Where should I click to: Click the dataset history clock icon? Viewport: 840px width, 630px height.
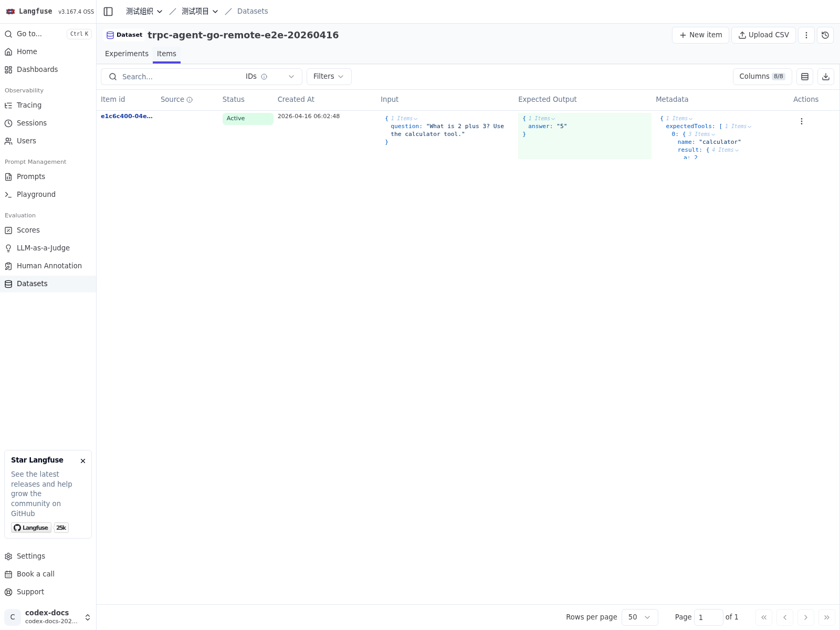click(825, 35)
